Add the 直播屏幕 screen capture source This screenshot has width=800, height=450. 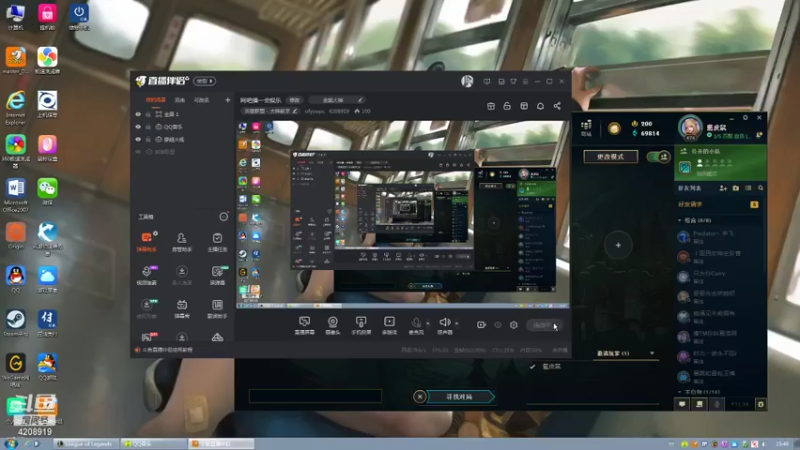305,325
